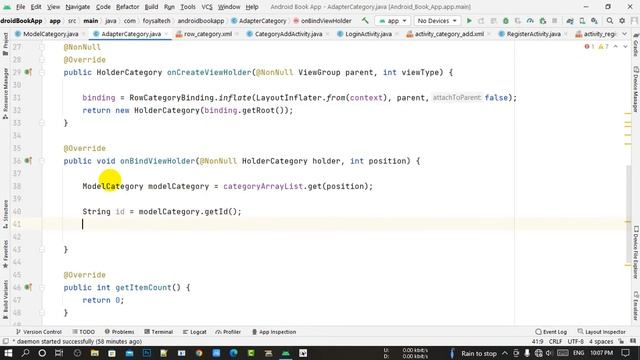
Task: Open Photoshop from the Windows taskbar
Action: tap(147, 353)
